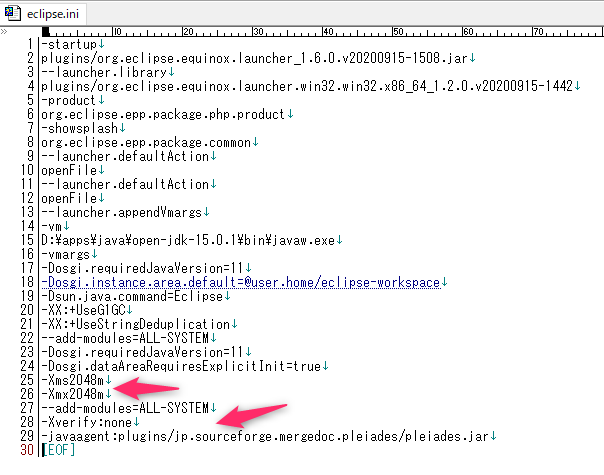Click the win32.x86_64 launcher path line
604x475 pixels.
pos(307,86)
